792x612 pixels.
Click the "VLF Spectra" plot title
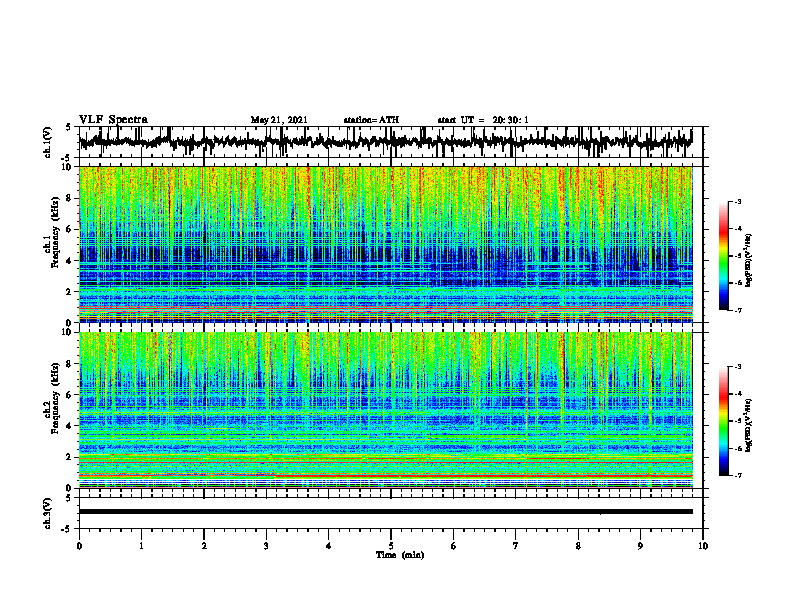point(113,120)
